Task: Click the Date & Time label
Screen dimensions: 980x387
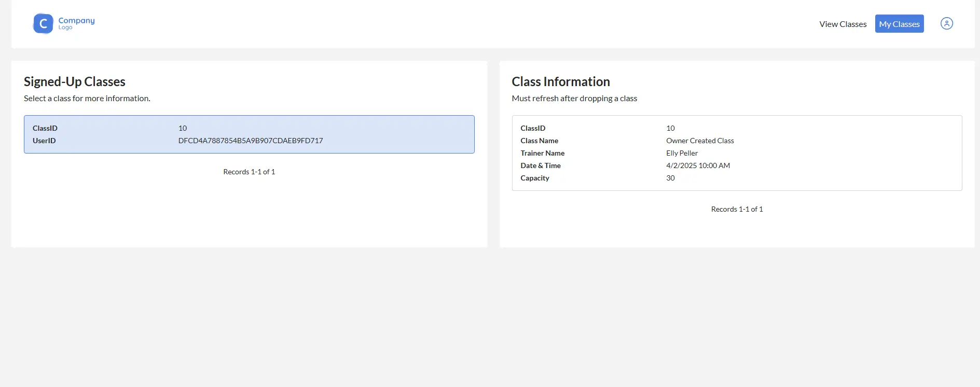Action: click(x=540, y=165)
